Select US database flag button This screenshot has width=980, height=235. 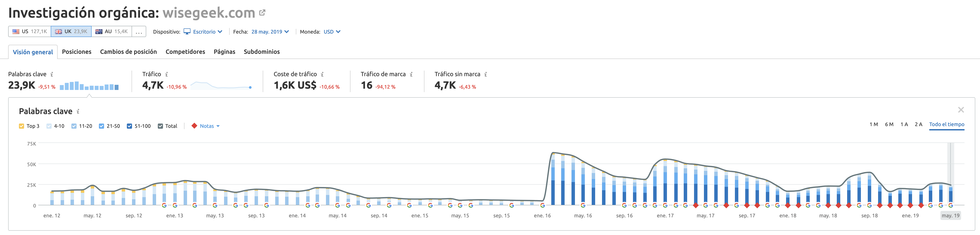[x=30, y=32]
